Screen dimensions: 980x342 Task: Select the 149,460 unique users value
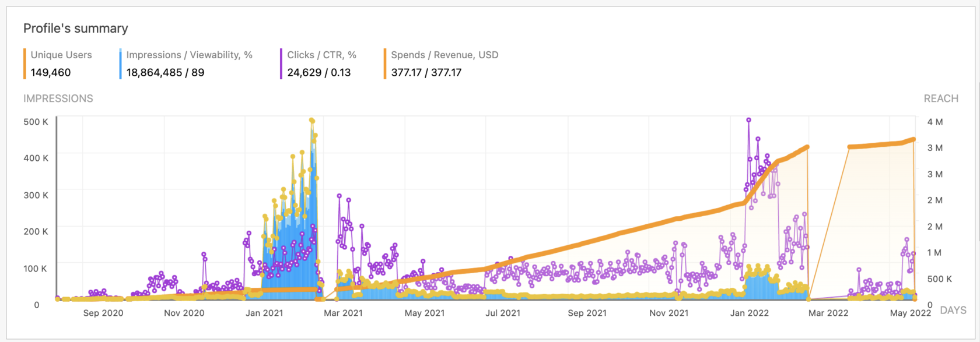pos(51,73)
